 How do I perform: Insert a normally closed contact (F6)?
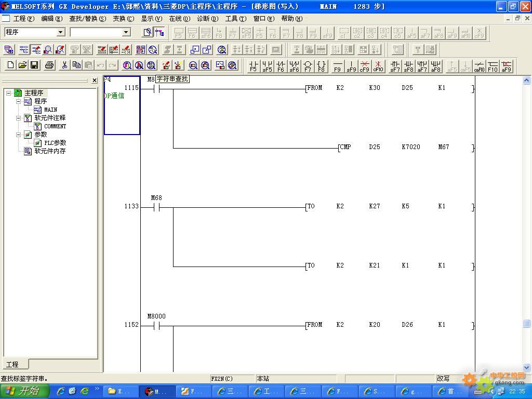(281, 66)
